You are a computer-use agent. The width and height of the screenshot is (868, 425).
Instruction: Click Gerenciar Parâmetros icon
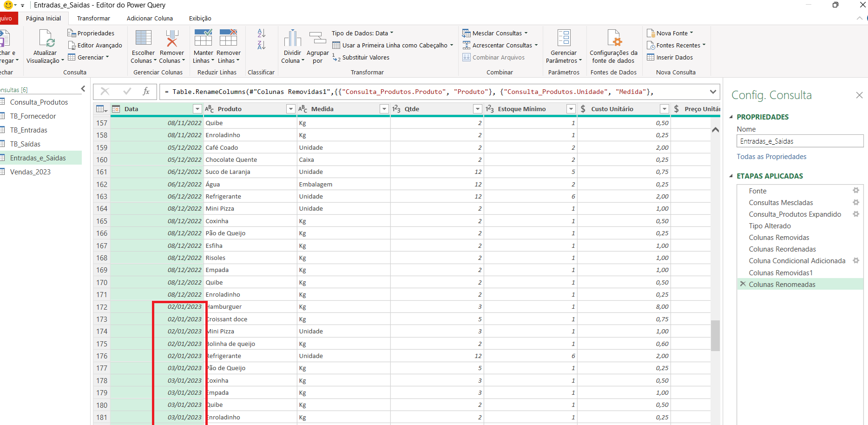[x=564, y=38]
